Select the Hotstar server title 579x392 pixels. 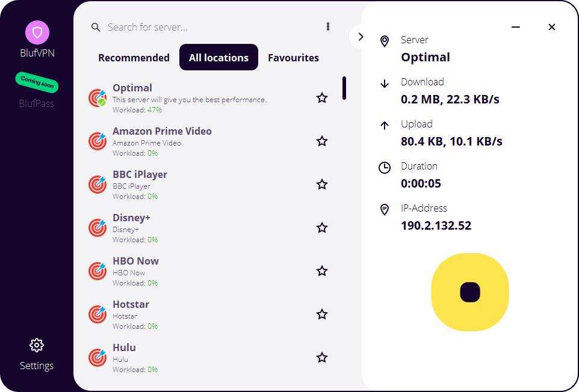(x=131, y=304)
